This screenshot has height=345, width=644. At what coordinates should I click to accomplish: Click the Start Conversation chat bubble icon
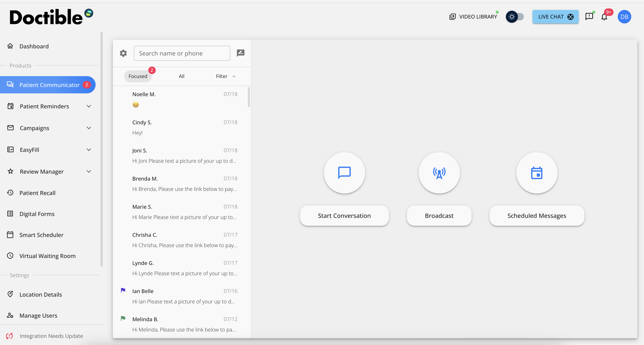click(344, 173)
